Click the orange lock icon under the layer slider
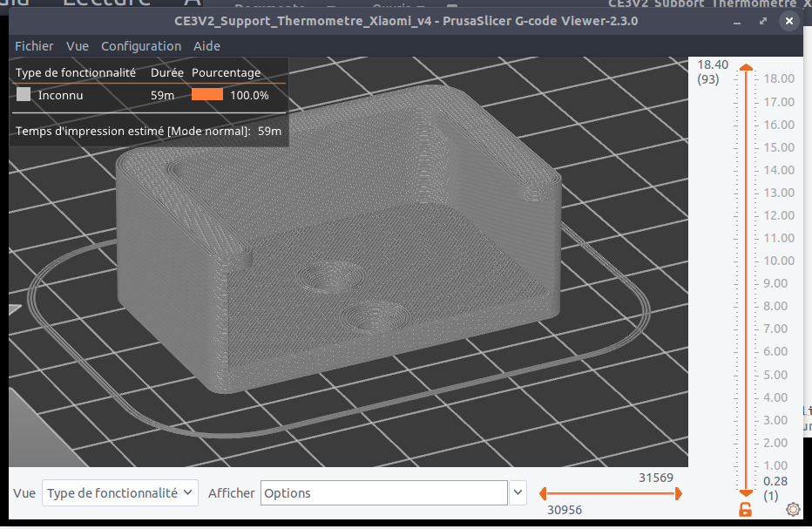The width and height of the screenshot is (812, 529). [x=745, y=509]
